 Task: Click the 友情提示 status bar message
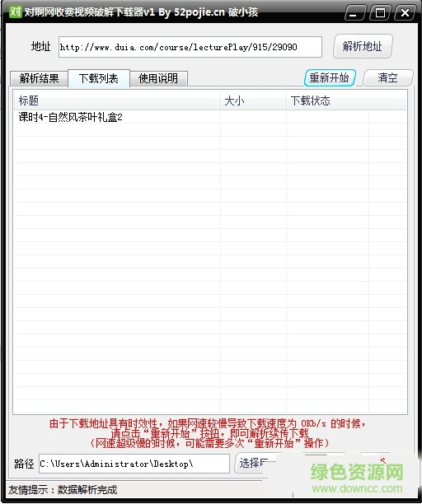(63, 490)
